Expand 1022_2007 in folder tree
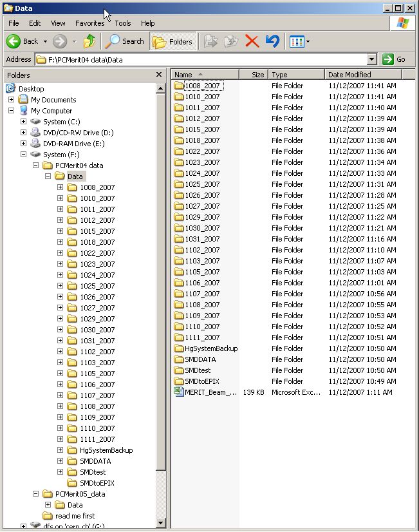 coord(60,252)
